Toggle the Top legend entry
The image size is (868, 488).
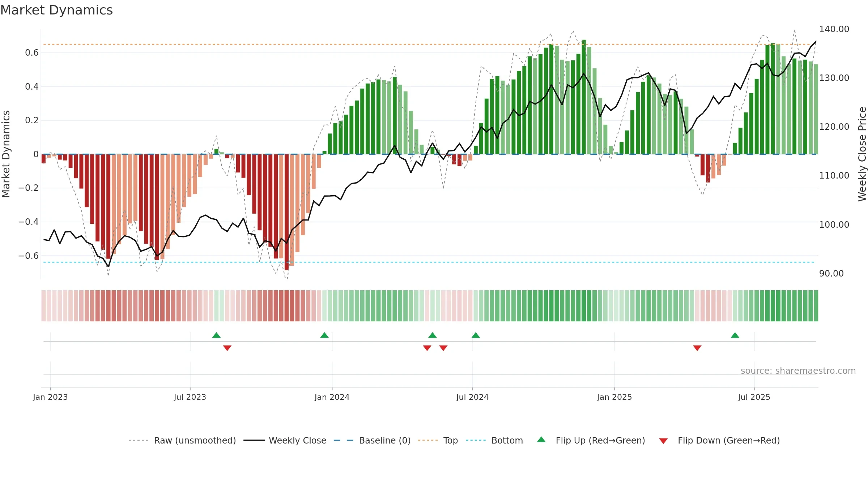tap(451, 440)
